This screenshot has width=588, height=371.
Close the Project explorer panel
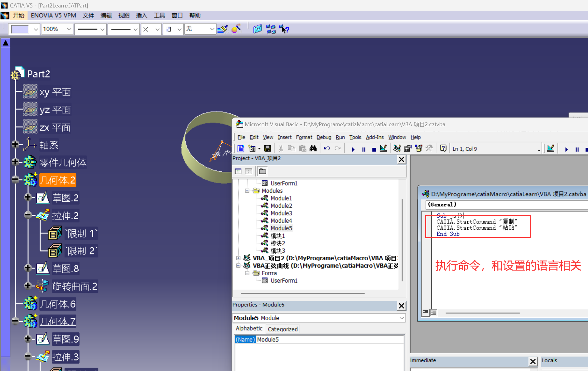tap(401, 160)
